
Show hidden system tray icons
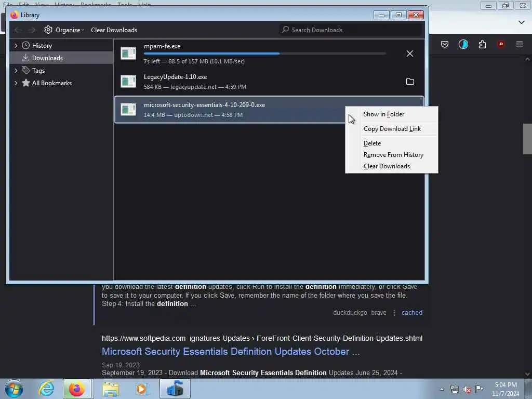tap(442, 389)
